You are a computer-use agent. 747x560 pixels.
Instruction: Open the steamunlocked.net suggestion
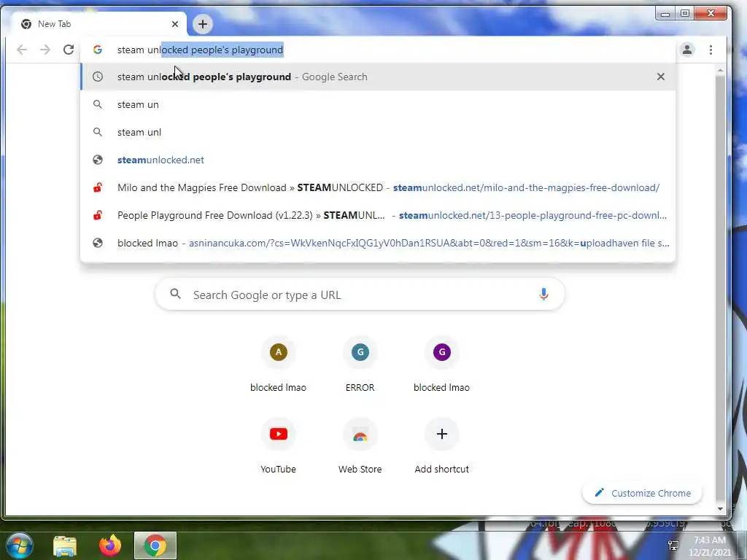[378, 160]
